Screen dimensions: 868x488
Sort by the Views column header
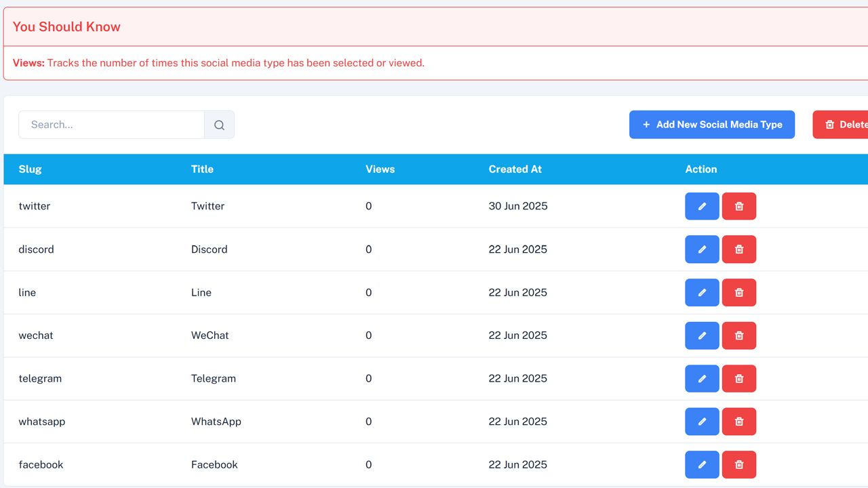(x=380, y=169)
